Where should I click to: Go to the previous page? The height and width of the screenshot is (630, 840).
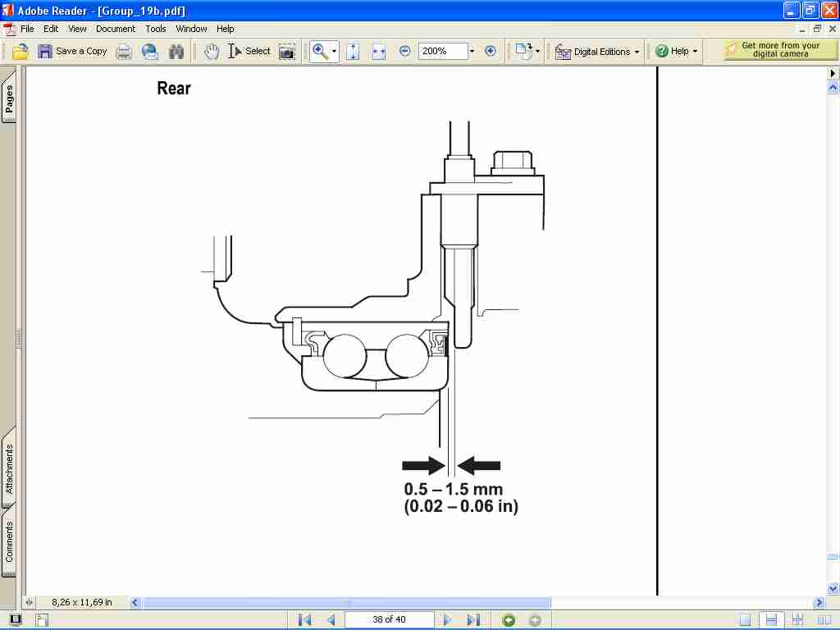coord(331,620)
